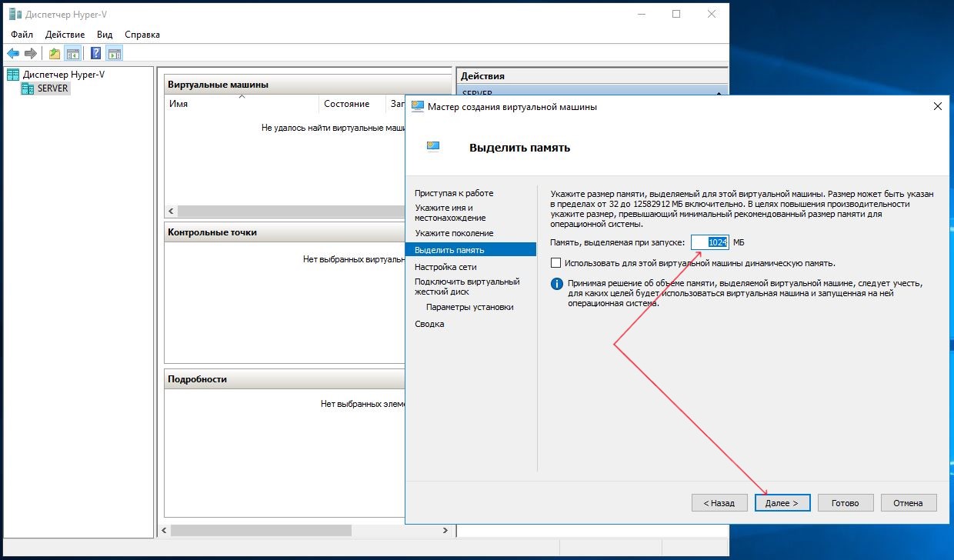Click the Отмена button in wizard
Screen dimensions: 954x560
click(908, 503)
